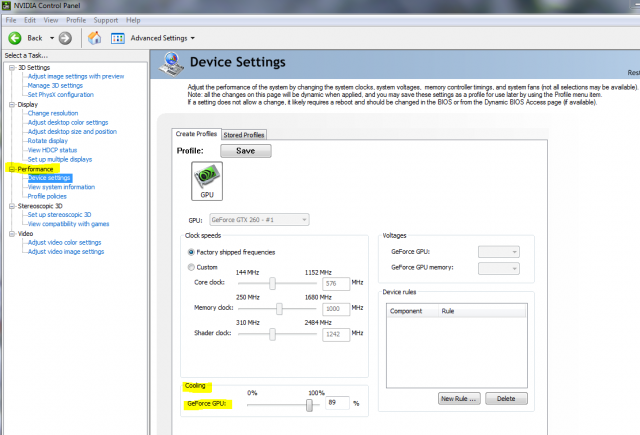Click the Core clock MHz input field
Screen dimensions: 640x435
coord(336,284)
